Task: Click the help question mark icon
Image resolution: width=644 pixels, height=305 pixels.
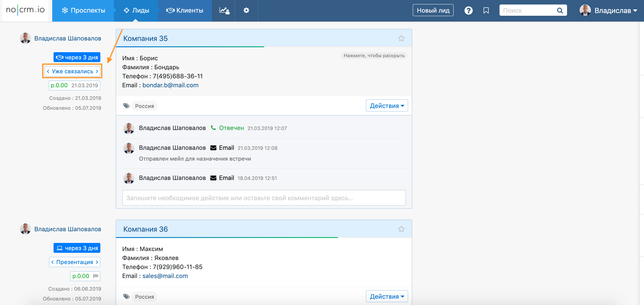Action: (x=468, y=11)
